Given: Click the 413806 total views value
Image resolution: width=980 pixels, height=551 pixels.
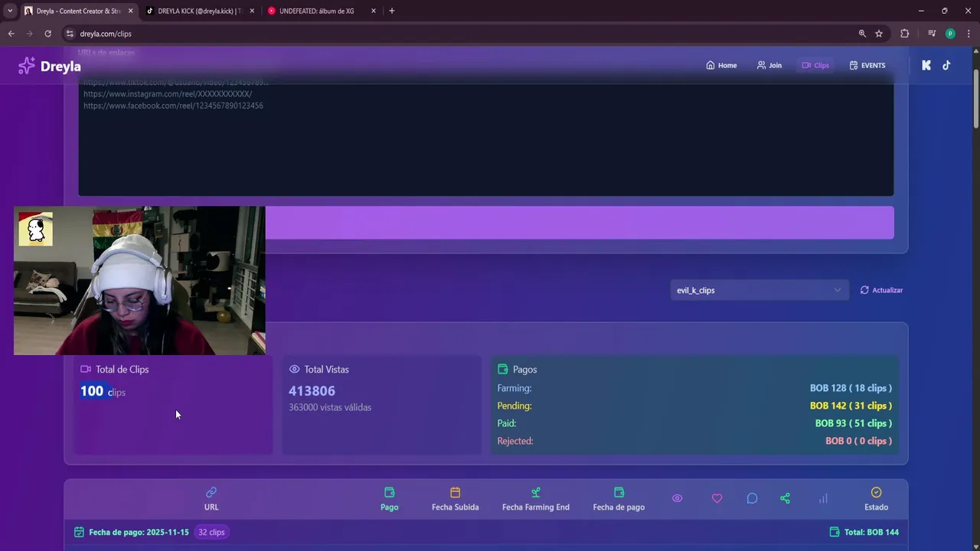Looking at the screenshot, I should tap(312, 391).
